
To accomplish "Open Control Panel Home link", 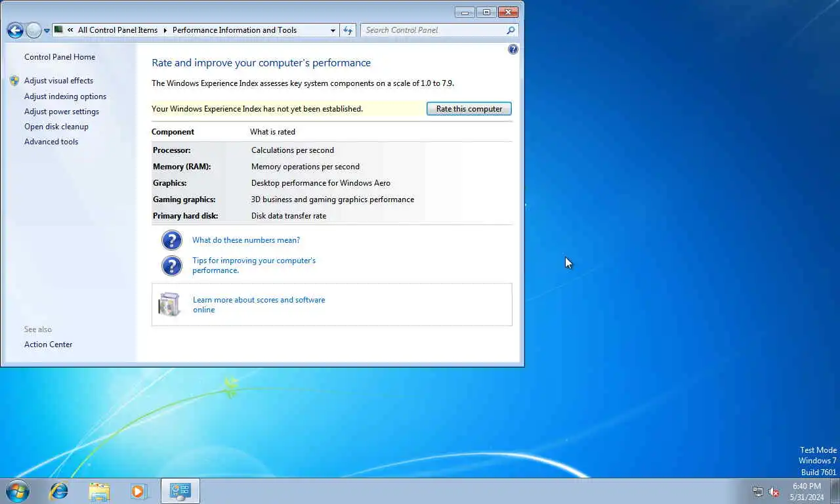I will [60, 57].
